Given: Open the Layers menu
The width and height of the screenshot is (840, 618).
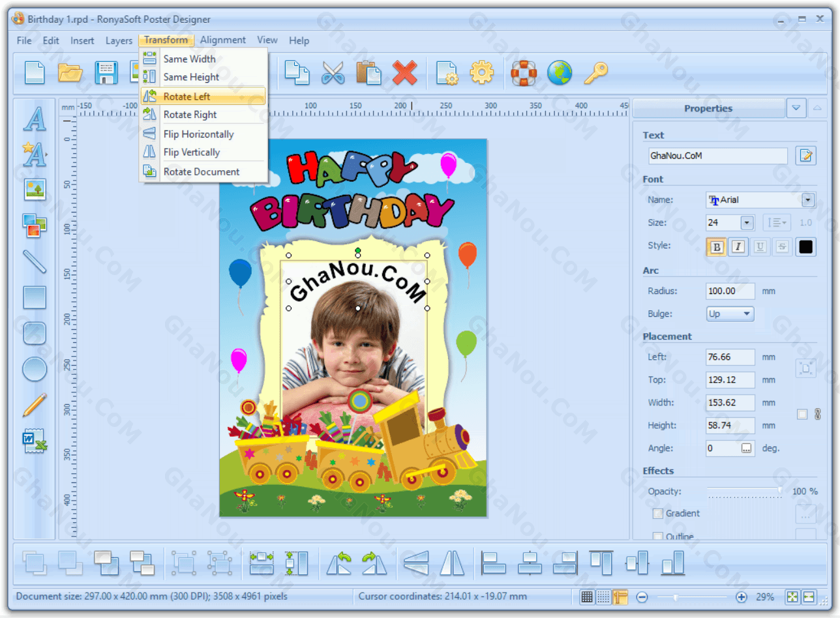Looking at the screenshot, I should pos(119,40).
